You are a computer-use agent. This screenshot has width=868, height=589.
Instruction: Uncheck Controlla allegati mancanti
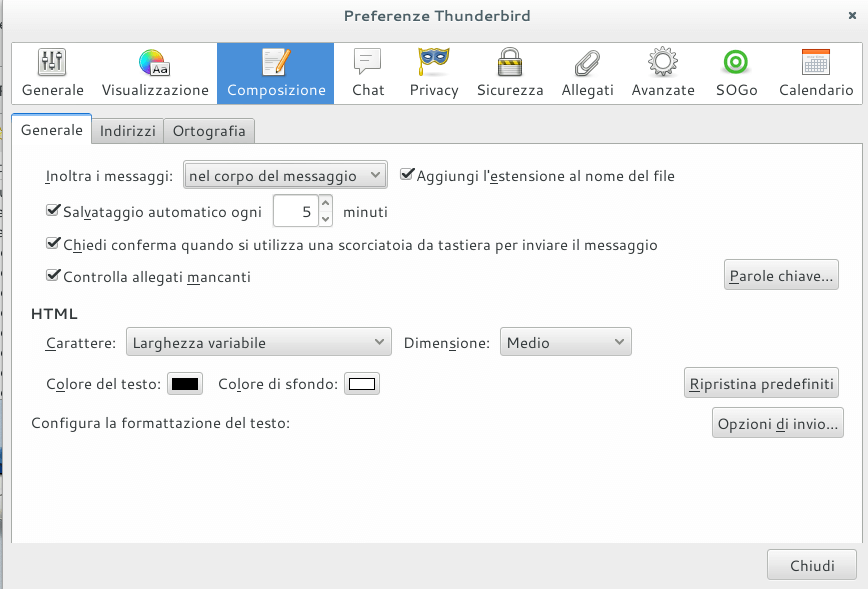pyautogui.click(x=54, y=276)
